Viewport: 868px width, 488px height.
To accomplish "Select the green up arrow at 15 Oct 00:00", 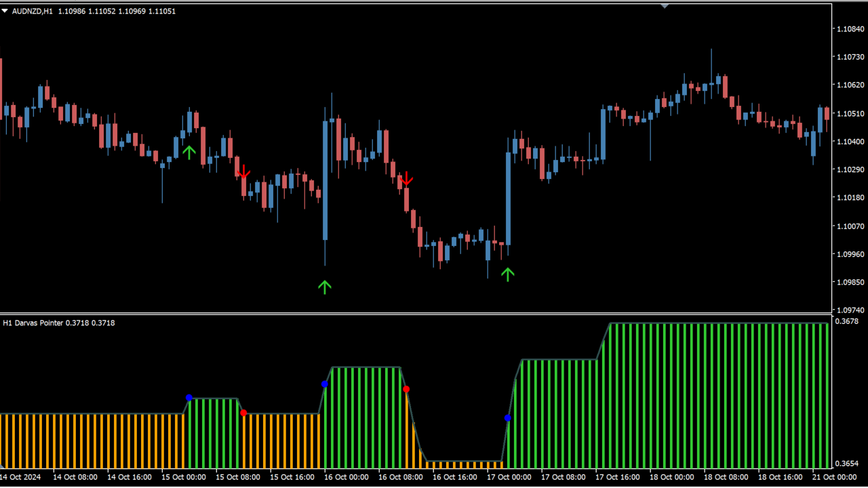I will pos(189,152).
